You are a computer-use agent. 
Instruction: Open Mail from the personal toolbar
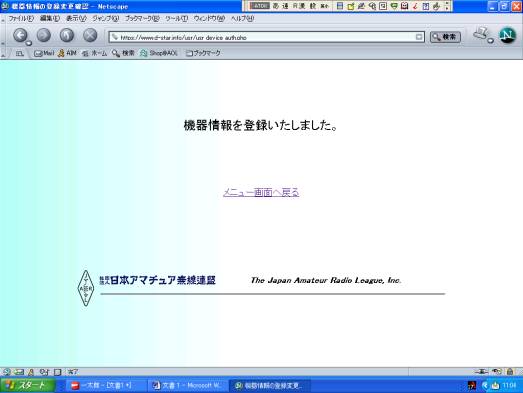[44, 53]
